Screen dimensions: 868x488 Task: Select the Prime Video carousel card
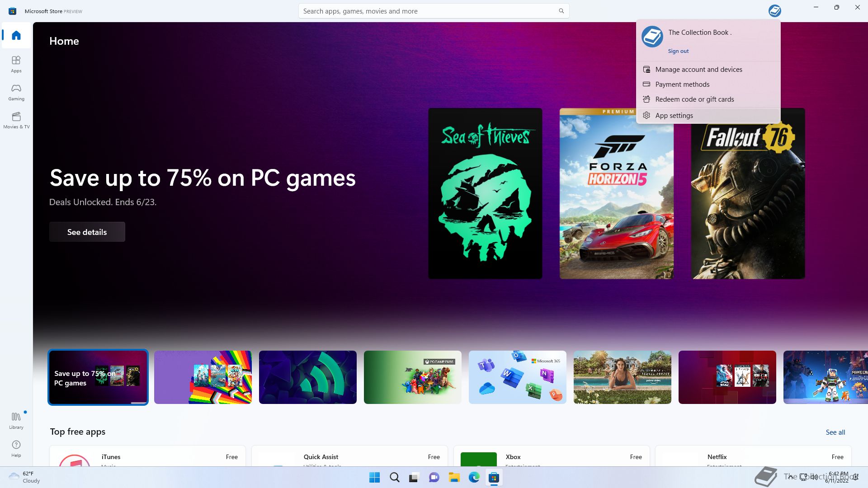[623, 377]
